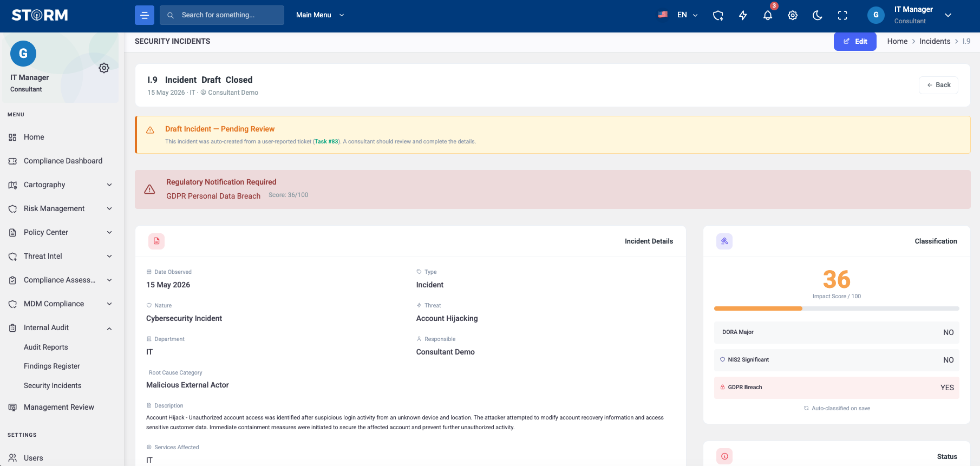This screenshot has height=466, width=980.
Task: Open the settings gear in top bar
Action: coord(793,15)
